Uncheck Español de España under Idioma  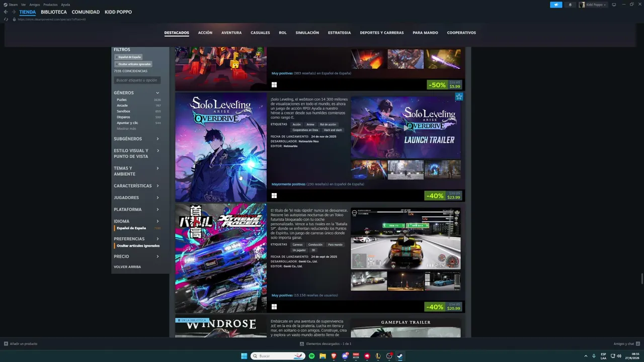click(131, 228)
